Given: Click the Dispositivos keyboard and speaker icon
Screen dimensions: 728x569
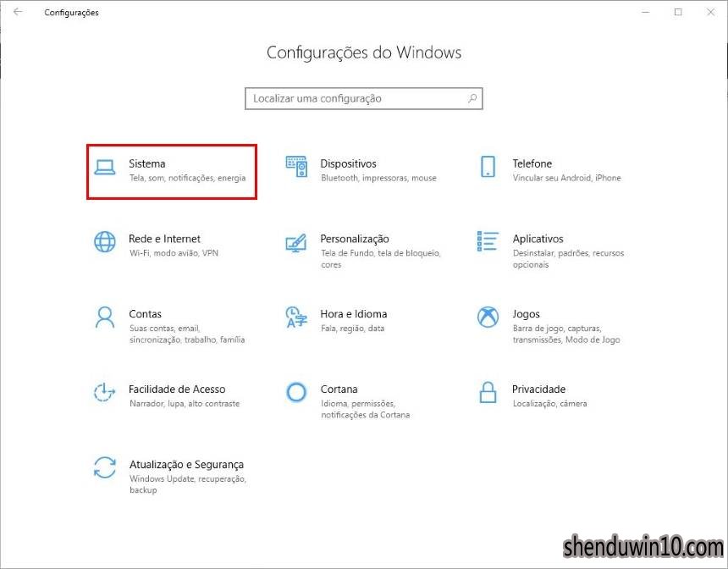Looking at the screenshot, I should [296, 166].
